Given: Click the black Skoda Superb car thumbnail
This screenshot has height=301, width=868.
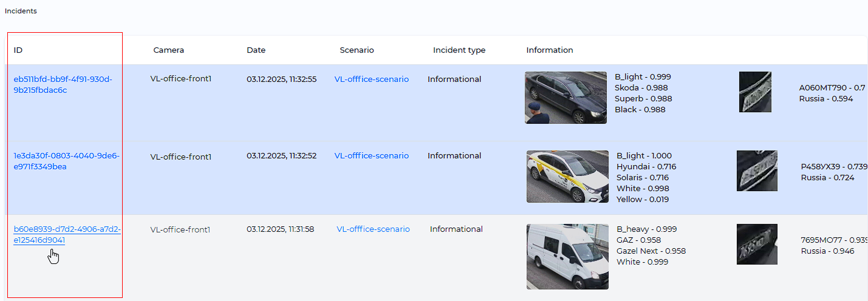Looking at the screenshot, I should tap(566, 97).
